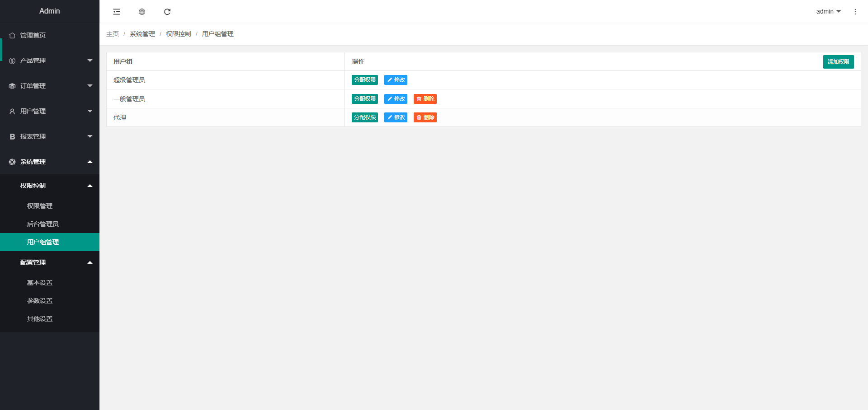Screen dimensions: 868x410
Task: Click 分配权限 for 超级管理员
Action: (x=364, y=80)
